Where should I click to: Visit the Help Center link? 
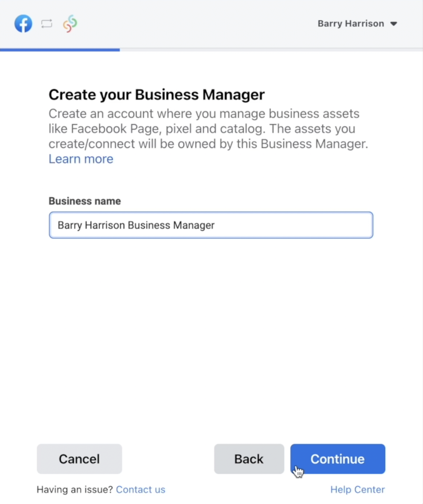[x=357, y=489]
